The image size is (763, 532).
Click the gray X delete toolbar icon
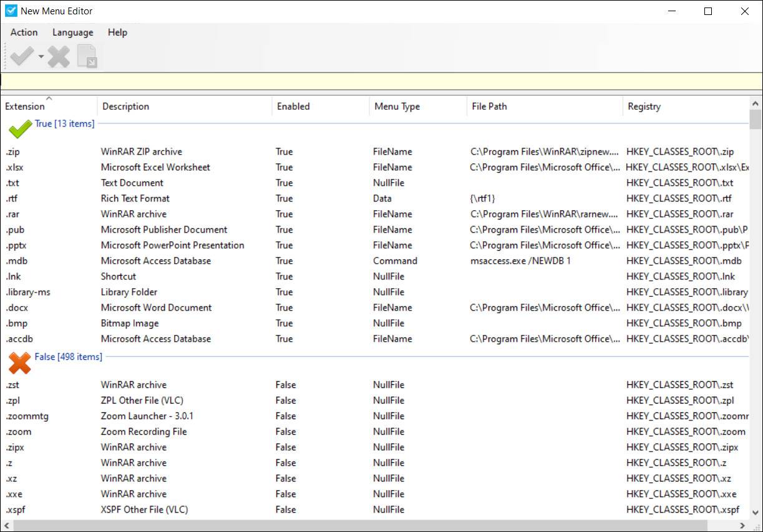tap(59, 56)
